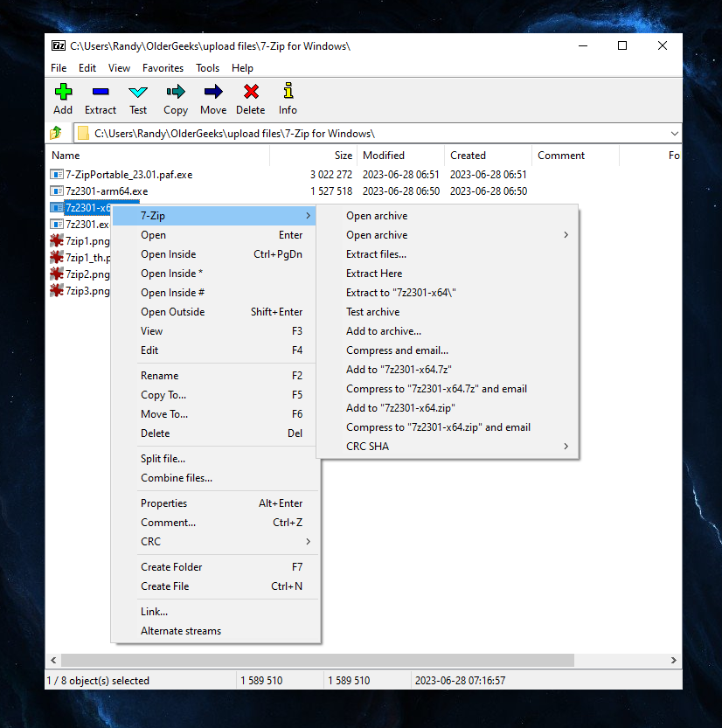Image resolution: width=722 pixels, height=728 pixels.
Task: Open the Favorites menu
Action: [163, 68]
